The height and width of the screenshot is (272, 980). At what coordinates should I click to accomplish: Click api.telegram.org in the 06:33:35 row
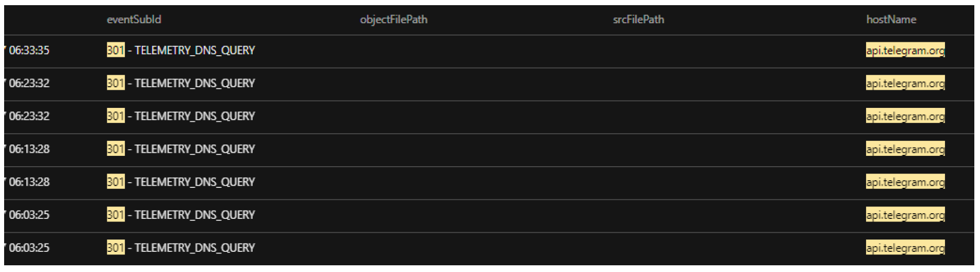905,51
